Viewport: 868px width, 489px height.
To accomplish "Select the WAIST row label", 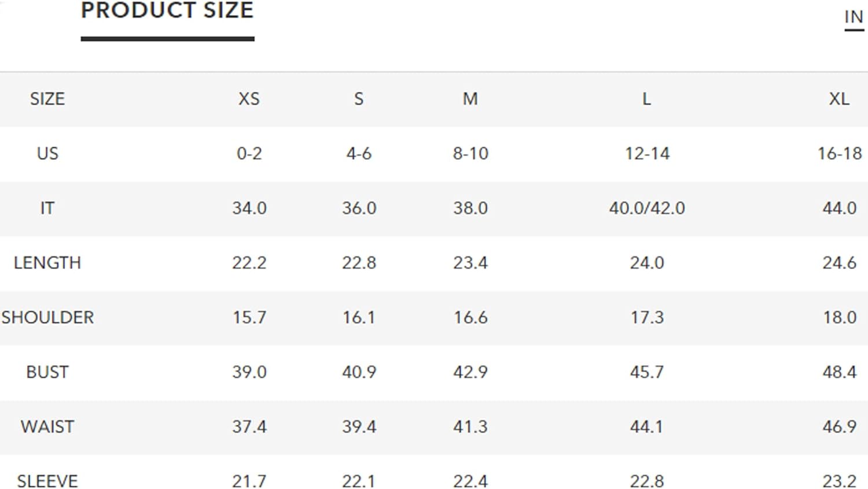I will point(47,427).
